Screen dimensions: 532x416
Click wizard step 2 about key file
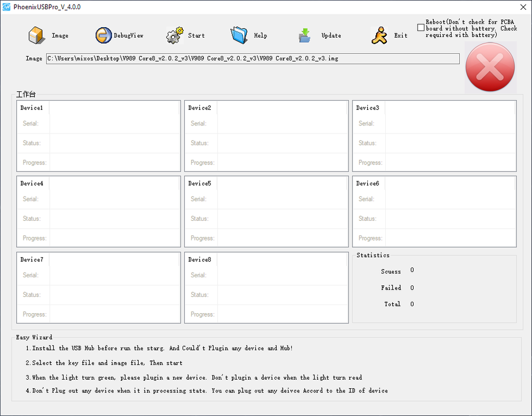[104, 363]
